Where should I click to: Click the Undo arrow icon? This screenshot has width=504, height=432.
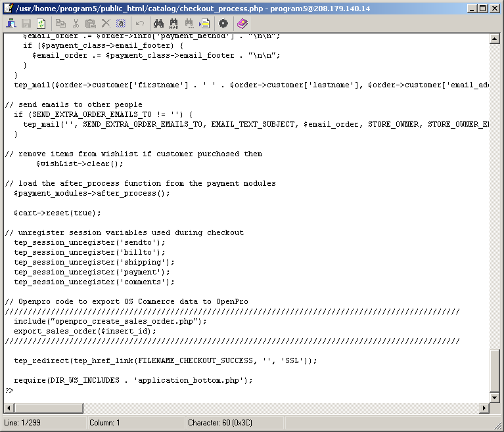140,24
